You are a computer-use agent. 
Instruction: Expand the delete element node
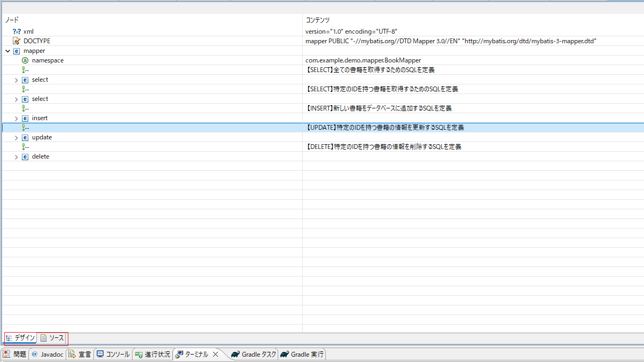16,156
